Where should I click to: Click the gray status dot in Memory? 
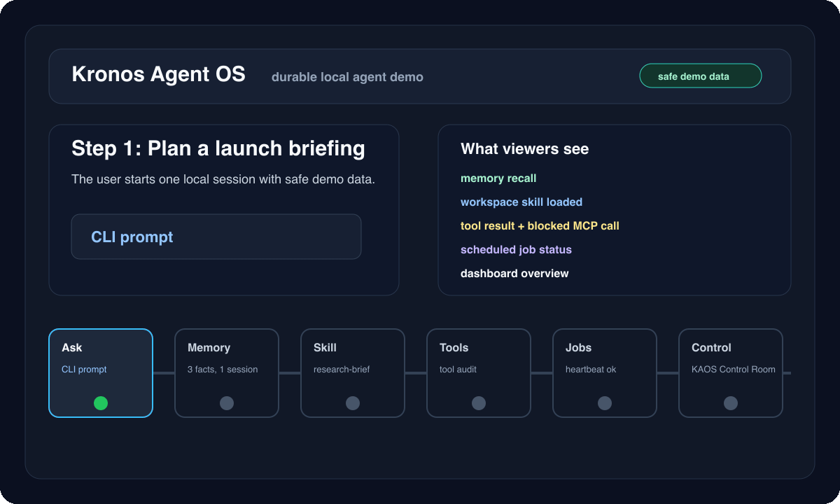227,403
